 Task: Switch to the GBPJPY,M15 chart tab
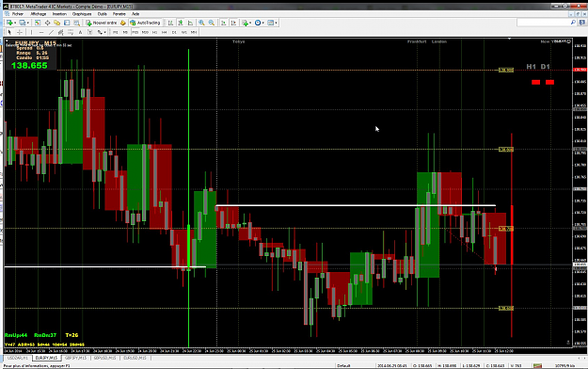76,358
